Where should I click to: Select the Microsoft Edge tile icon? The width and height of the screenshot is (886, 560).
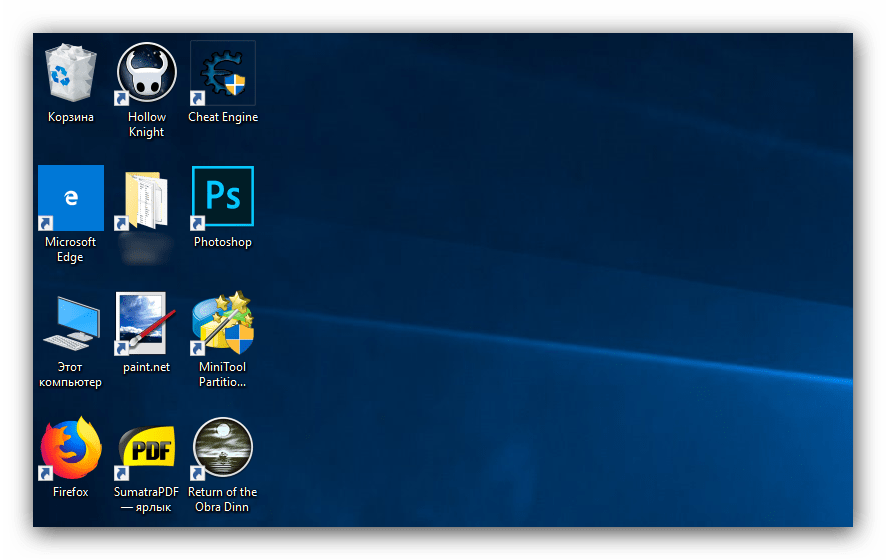[x=71, y=198]
